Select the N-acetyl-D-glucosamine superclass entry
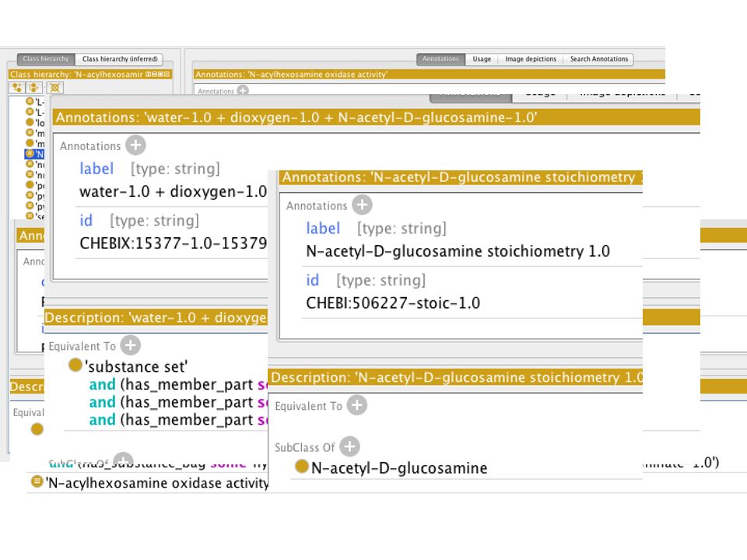 (399, 467)
